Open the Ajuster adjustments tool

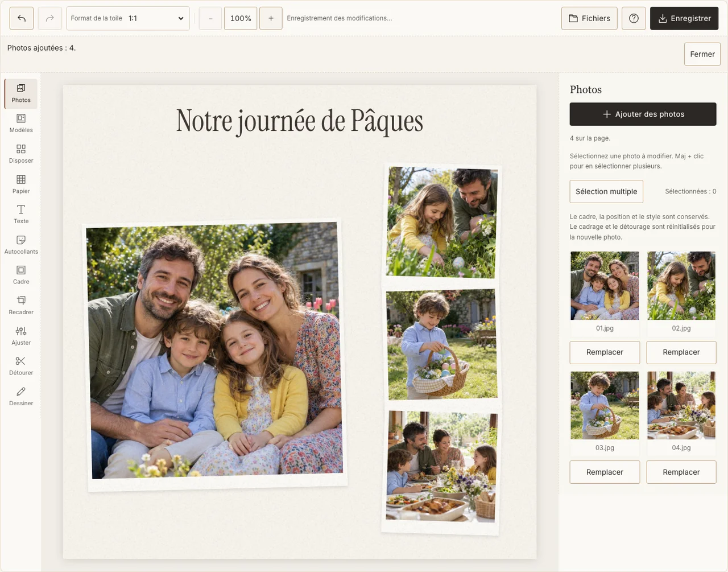click(x=21, y=336)
